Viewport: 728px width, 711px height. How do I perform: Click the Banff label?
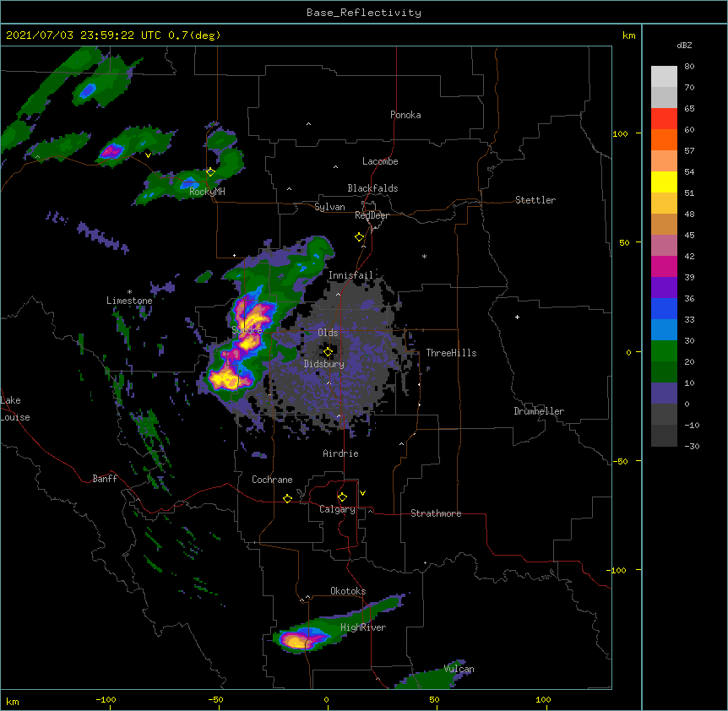point(105,479)
